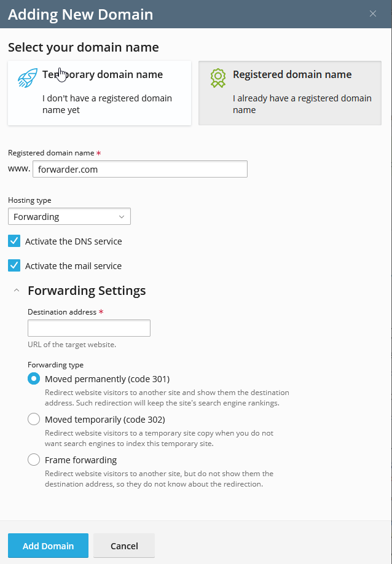The width and height of the screenshot is (392, 564).
Task: Collapse the Forwarding Settings chevron
Action: click(x=17, y=291)
